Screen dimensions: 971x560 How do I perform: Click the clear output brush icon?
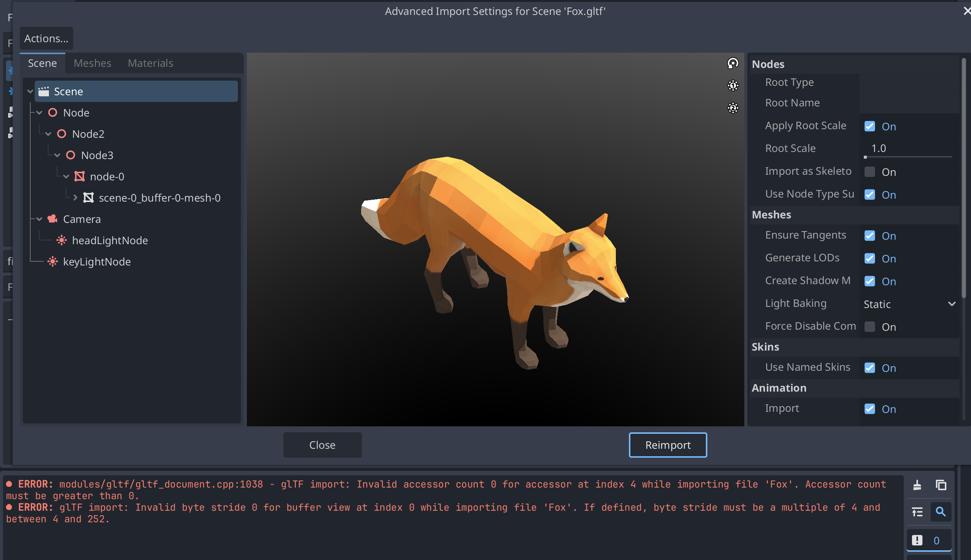tap(917, 485)
